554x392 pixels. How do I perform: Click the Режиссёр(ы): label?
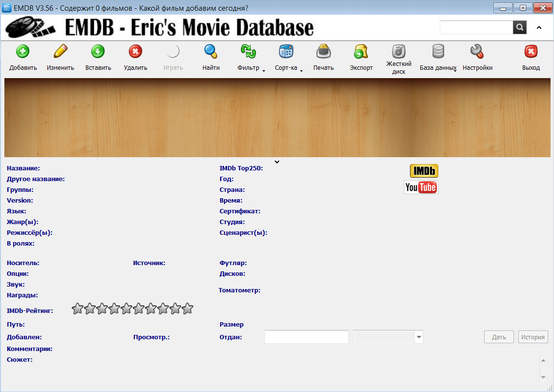coord(30,232)
